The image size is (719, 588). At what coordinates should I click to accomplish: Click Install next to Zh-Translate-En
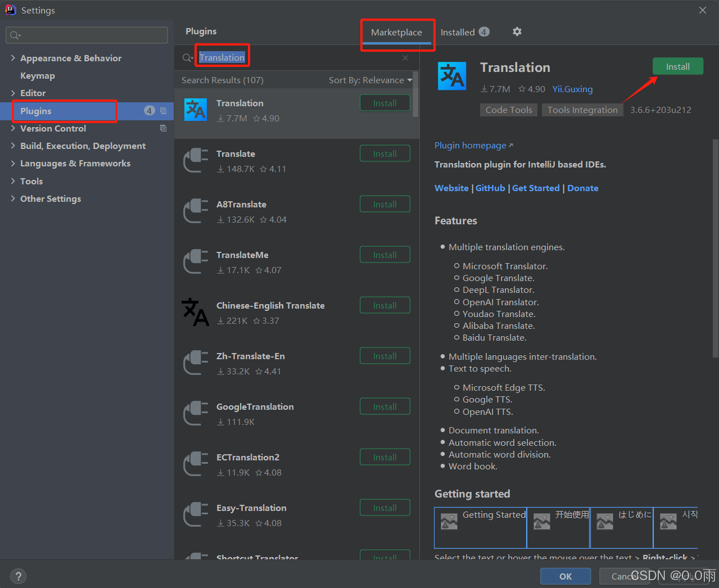pos(385,356)
